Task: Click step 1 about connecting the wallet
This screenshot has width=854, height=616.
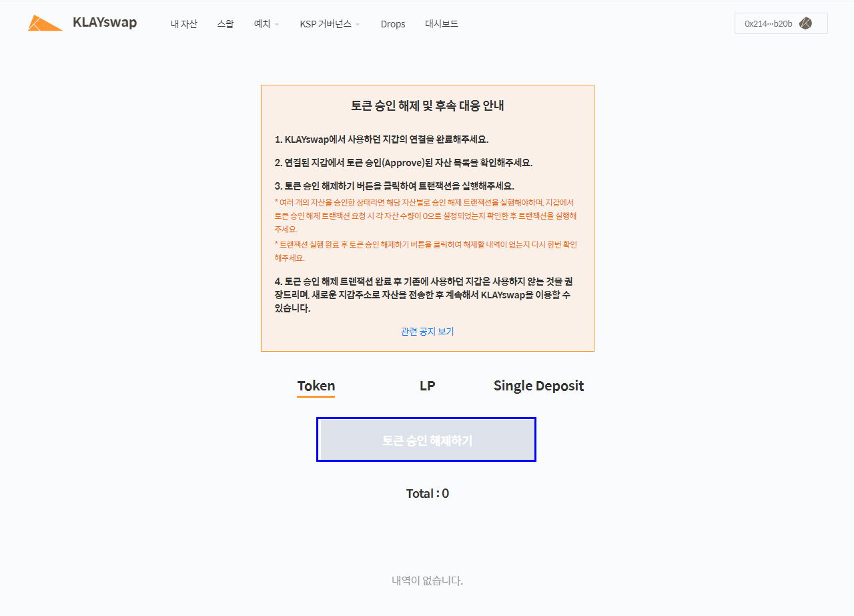Action: pyautogui.click(x=382, y=139)
